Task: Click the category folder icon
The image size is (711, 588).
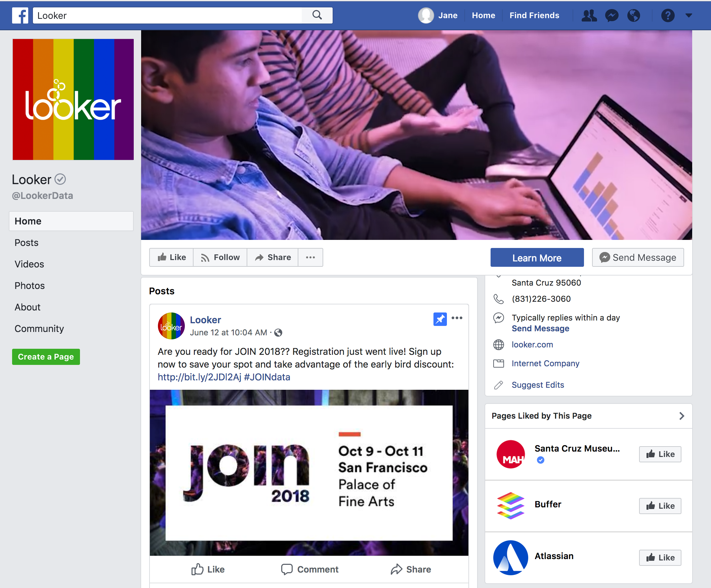Action: [499, 364]
